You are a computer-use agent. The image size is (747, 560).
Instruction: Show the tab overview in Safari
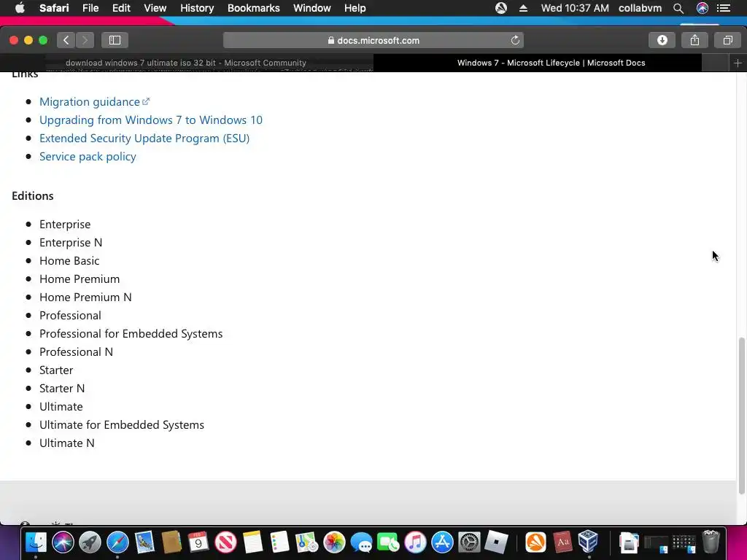[727, 41]
